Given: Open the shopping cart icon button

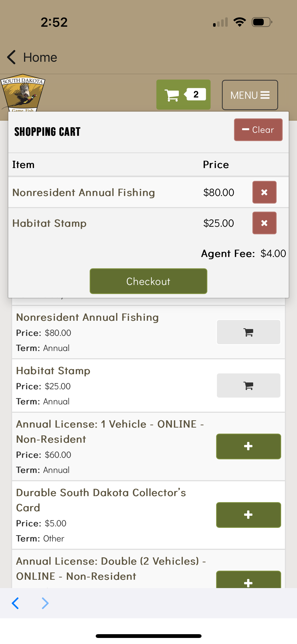Looking at the screenshot, I should 172,95.
